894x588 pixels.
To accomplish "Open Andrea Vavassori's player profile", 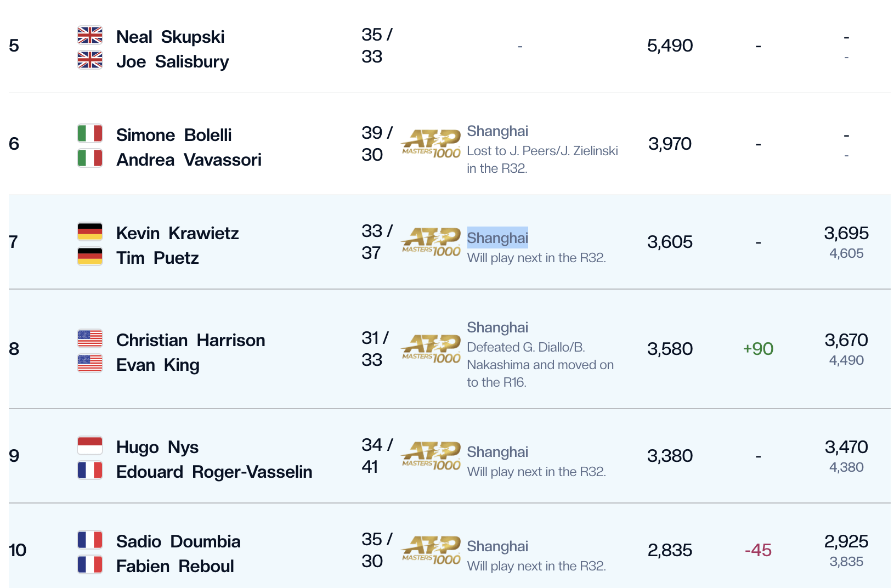I will pos(189,160).
